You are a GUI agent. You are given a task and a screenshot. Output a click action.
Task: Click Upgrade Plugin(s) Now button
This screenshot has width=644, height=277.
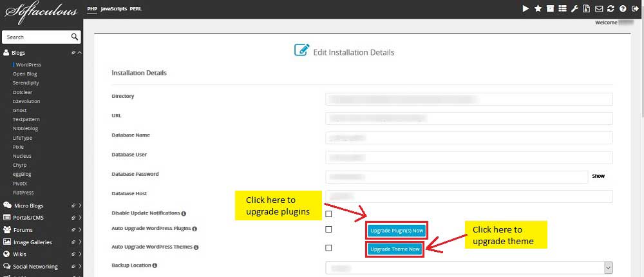pyautogui.click(x=397, y=231)
